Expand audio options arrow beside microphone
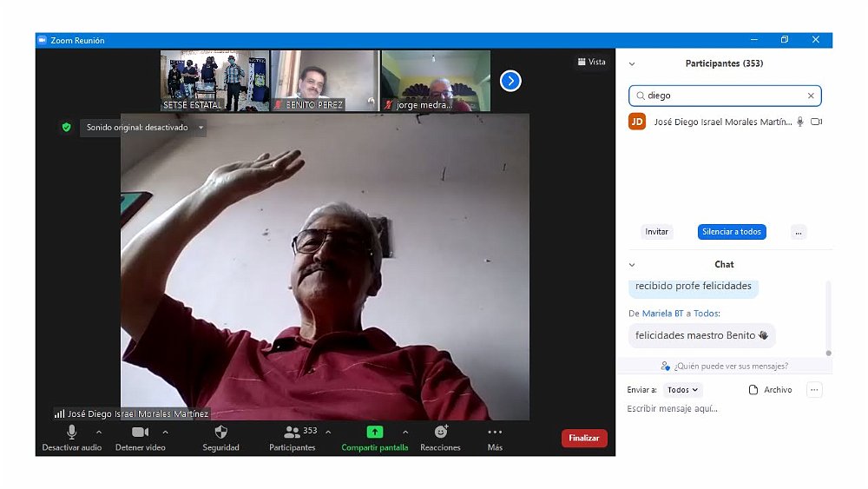868x489 pixels. [x=99, y=432]
